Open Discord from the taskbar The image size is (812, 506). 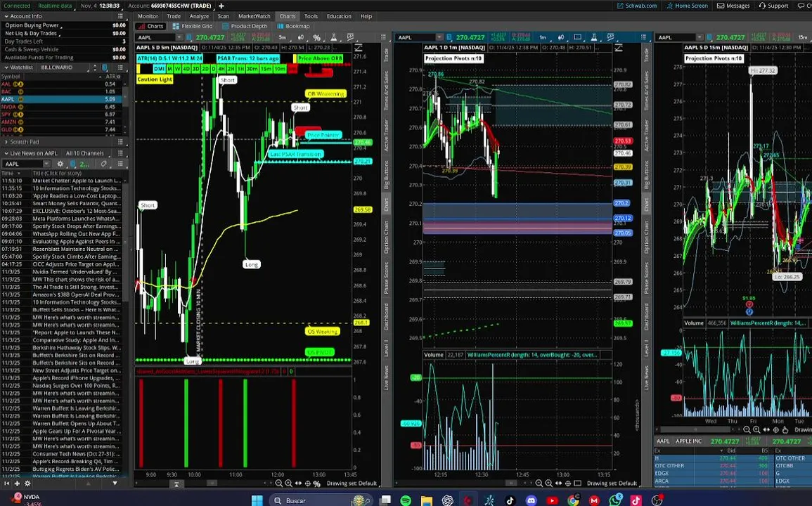pos(531,500)
